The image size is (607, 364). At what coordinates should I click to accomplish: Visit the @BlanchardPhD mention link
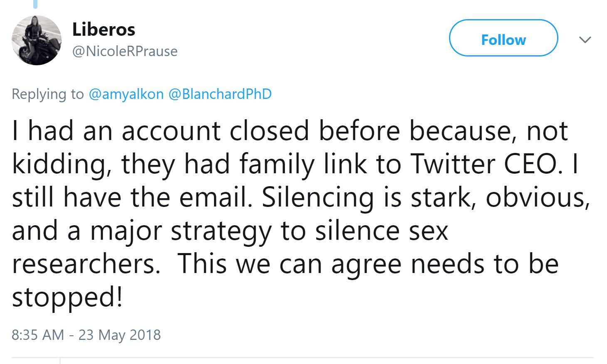point(220,94)
